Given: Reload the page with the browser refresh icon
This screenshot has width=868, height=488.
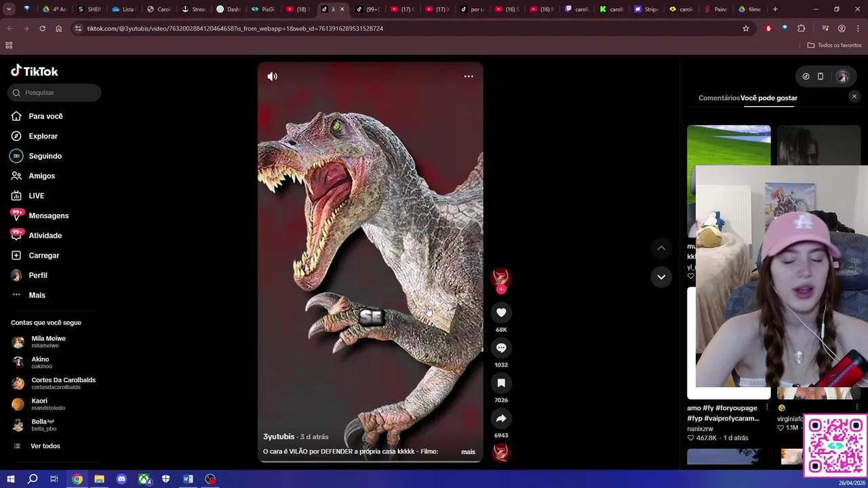Looking at the screenshot, I should coord(42,28).
